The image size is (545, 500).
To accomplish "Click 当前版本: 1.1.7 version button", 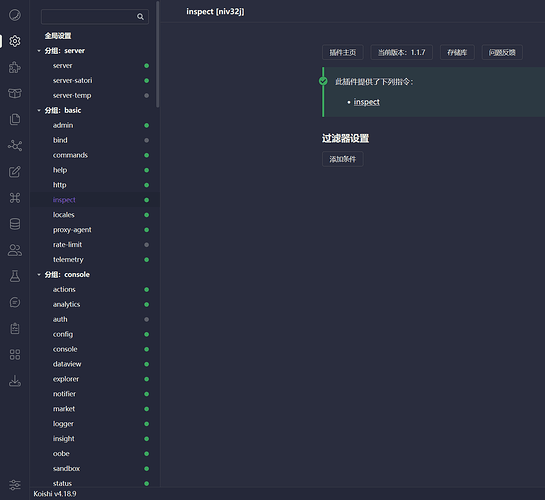I will pos(401,52).
